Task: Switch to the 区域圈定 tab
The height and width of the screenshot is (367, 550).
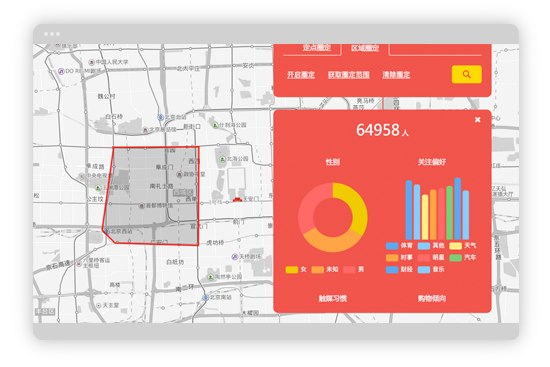Action: pyautogui.click(x=365, y=48)
